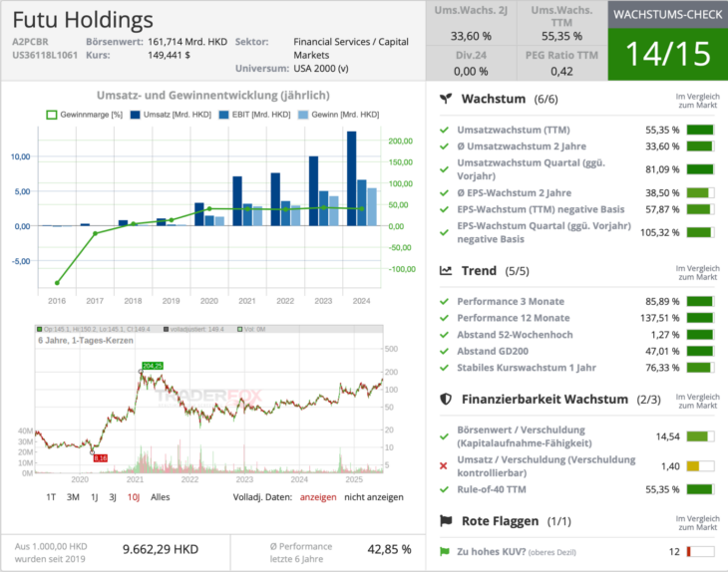
Task: Toggle Gewinnmarge [%] legend series
Action: click(x=85, y=115)
